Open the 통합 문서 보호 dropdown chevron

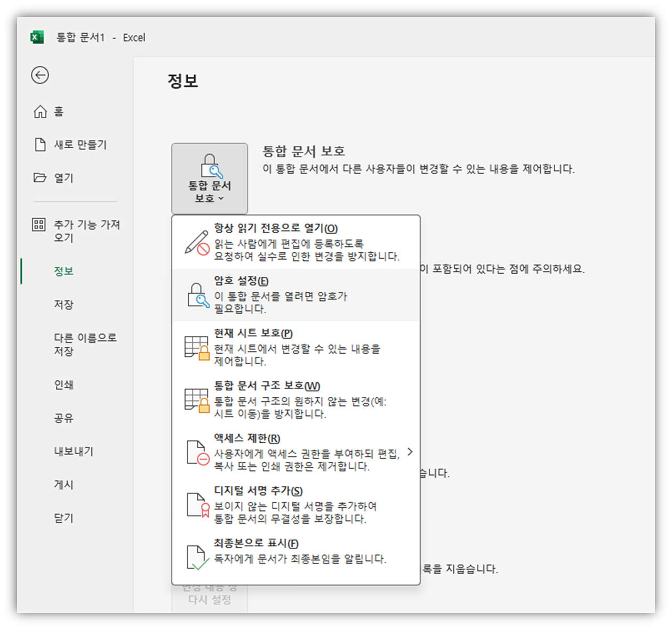222,198
